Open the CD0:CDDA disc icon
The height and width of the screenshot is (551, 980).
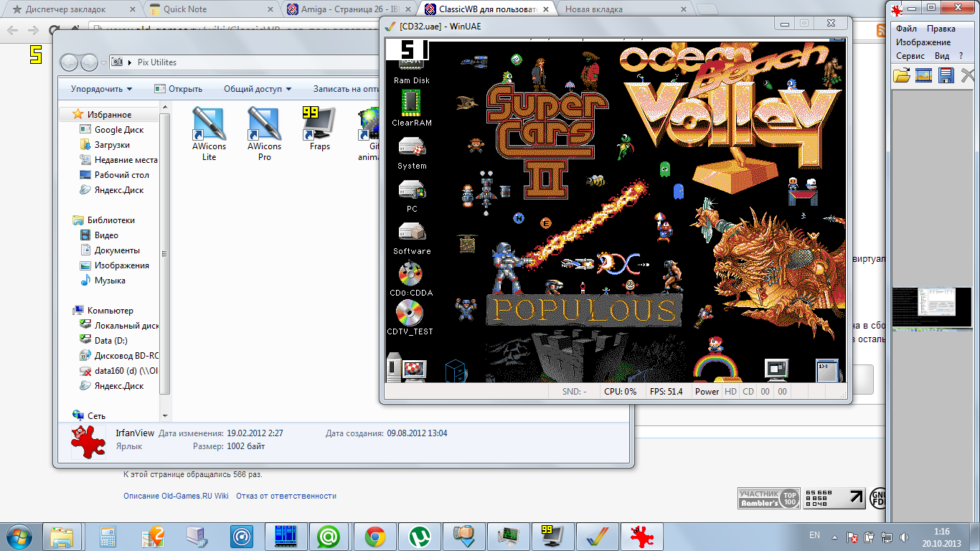click(x=412, y=280)
